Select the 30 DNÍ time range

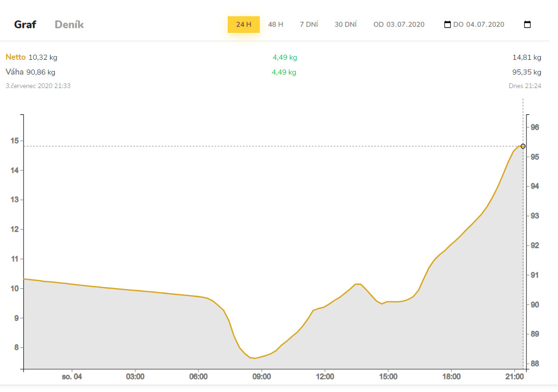click(346, 25)
